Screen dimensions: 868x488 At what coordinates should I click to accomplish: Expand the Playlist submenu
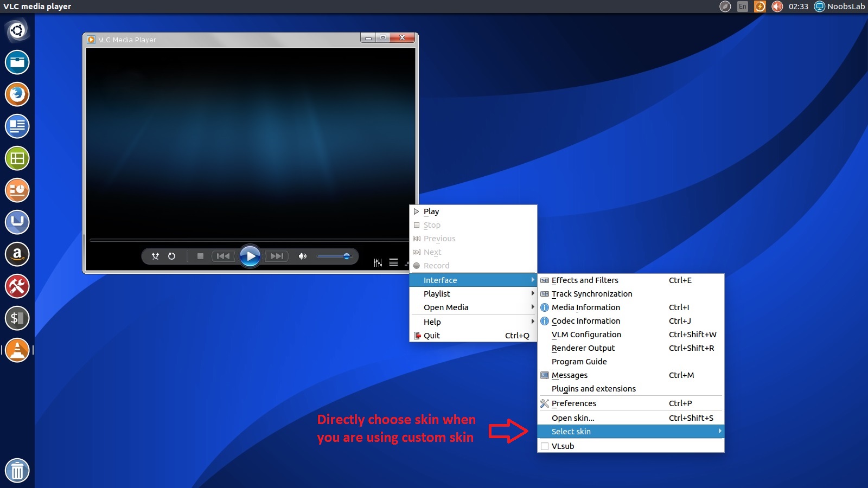(473, 294)
